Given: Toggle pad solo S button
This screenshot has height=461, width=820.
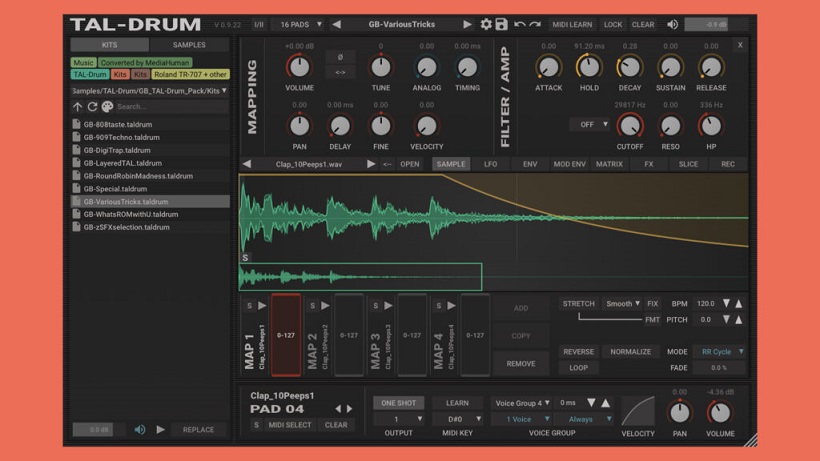Looking at the screenshot, I should tap(256, 425).
